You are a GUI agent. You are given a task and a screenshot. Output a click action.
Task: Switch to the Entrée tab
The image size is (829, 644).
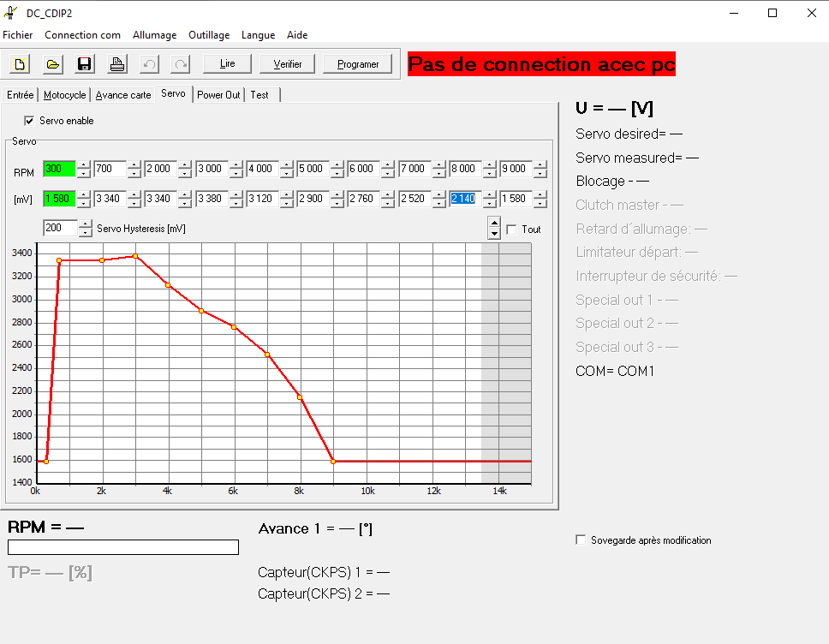(20, 95)
